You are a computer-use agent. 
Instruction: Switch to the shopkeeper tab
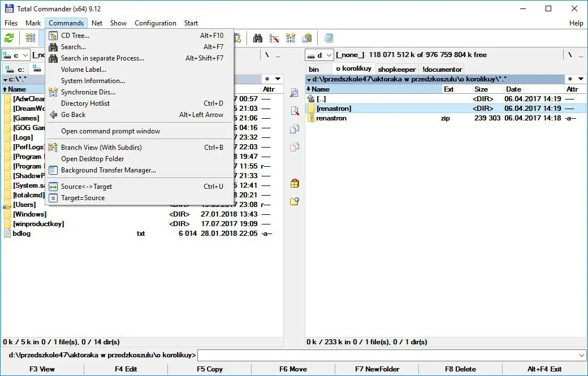pyautogui.click(x=397, y=70)
